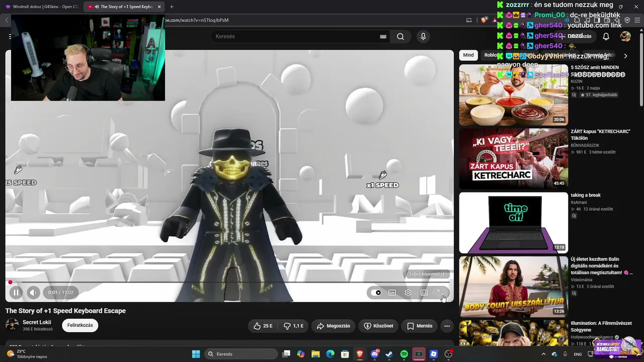
Task: Pause the video playback
Action: point(16,293)
